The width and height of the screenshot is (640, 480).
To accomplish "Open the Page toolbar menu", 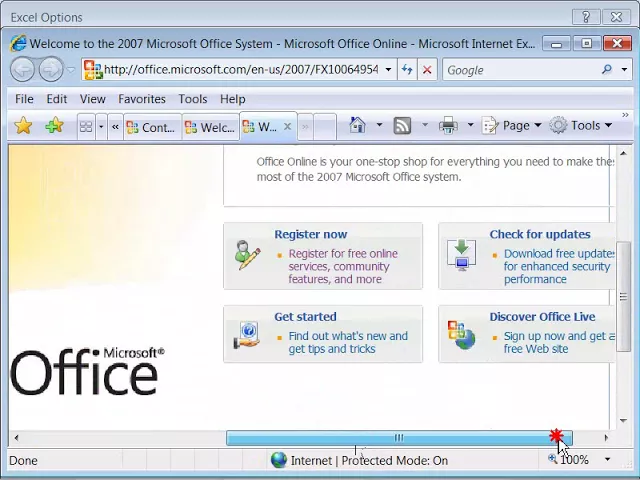I will pos(511,125).
